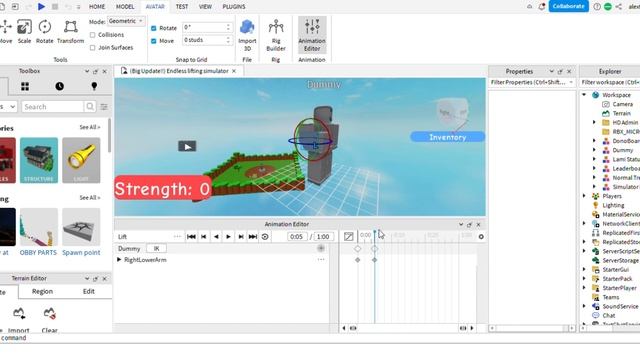Screen dimensions: 640x360
Task: Select the RightLowerArm keyframe at 0:00
Action: [358, 260]
